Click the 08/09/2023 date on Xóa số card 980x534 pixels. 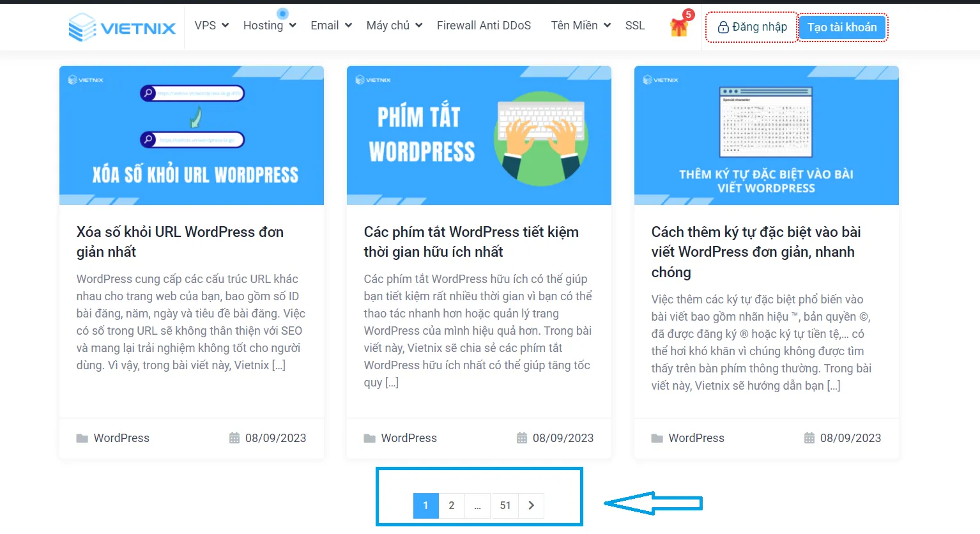tap(275, 438)
